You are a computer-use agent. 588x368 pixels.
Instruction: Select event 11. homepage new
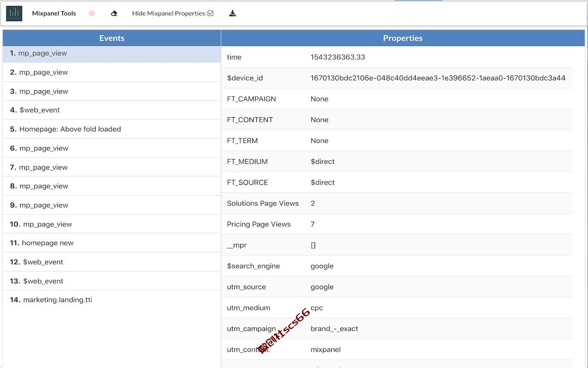coord(112,243)
